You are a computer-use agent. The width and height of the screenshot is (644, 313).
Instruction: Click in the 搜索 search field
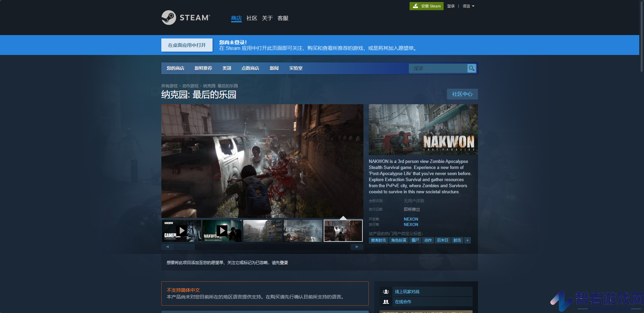[438, 68]
